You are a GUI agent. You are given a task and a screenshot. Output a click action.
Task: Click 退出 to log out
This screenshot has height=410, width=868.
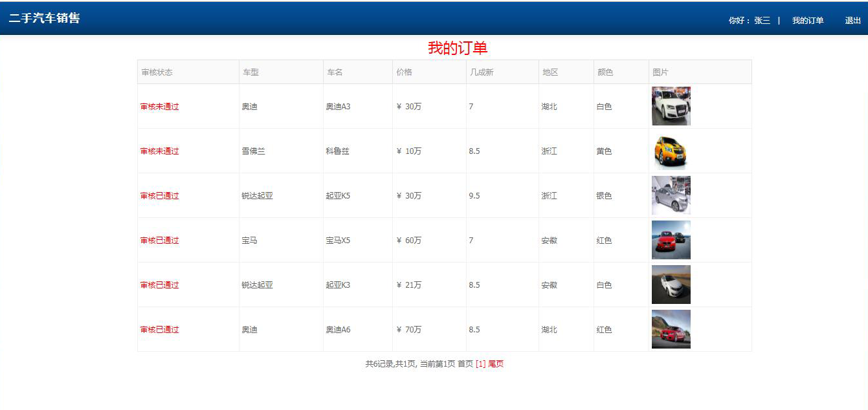click(x=853, y=21)
